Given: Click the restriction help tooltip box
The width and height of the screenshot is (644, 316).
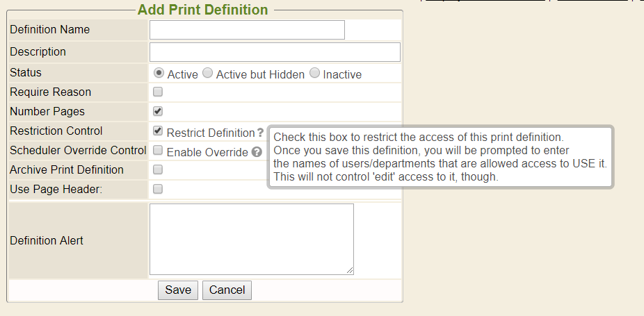Looking at the screenshot, I should coord(440,157).
